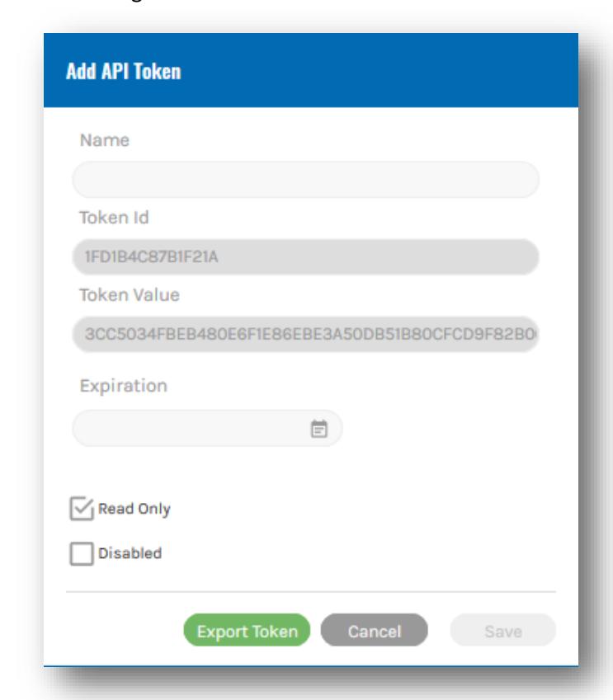Click the Read Only label text
The image size is (613, 700).
[134, 509]
